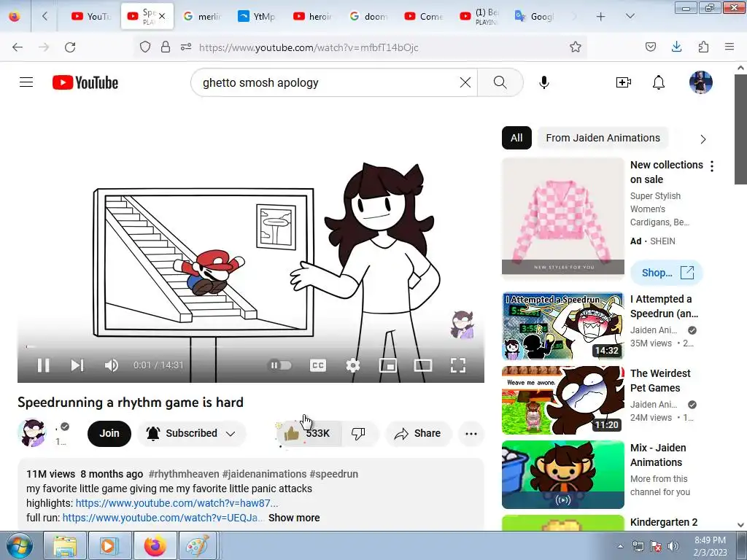Viewport: 747px width, 560px height.
Task: Open Firefox downloads panel
Action: pyautogui.click(x=676, y=47)
